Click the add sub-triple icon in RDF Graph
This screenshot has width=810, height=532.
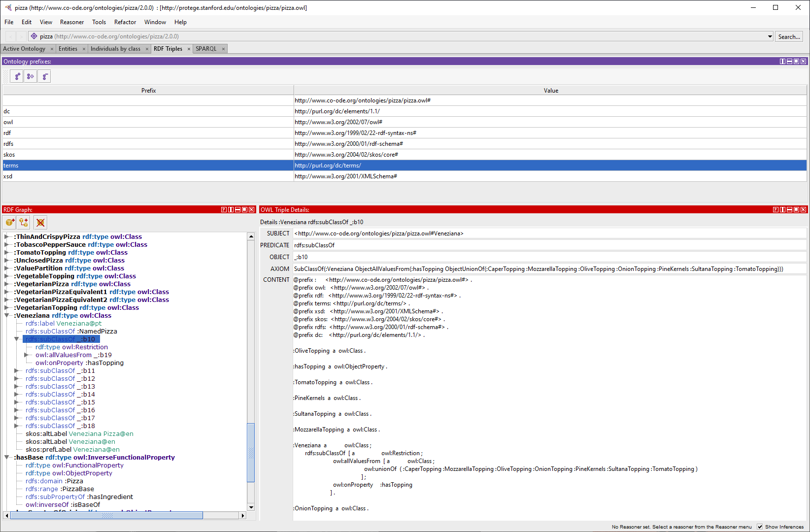(24, 223)
